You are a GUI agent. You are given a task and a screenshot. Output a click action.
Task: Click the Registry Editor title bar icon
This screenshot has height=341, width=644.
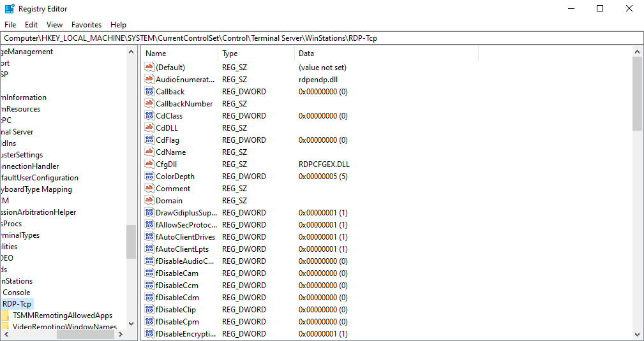click(10, 9)
